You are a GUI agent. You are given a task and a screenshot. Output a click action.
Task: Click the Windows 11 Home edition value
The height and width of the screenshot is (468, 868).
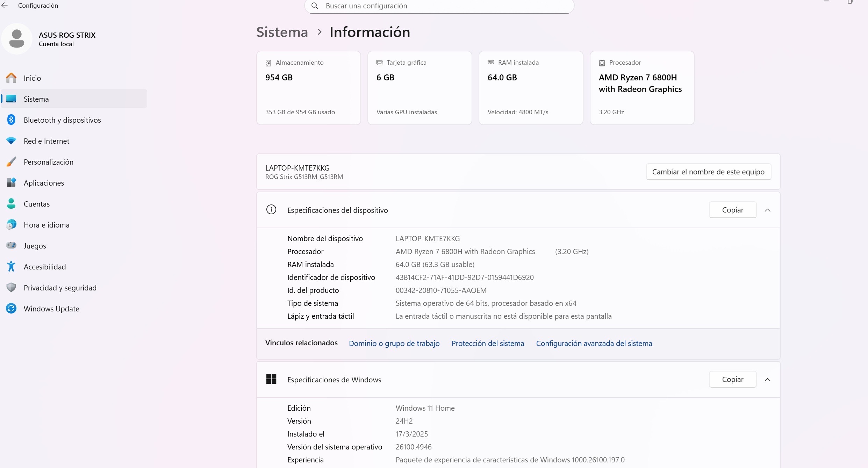425,408
